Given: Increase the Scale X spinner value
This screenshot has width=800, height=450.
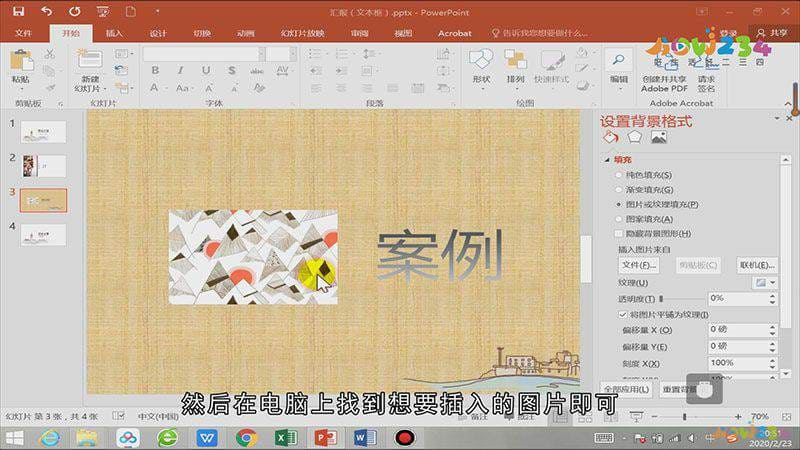Looking at the screenshot, I should click(x=772, y=360).
